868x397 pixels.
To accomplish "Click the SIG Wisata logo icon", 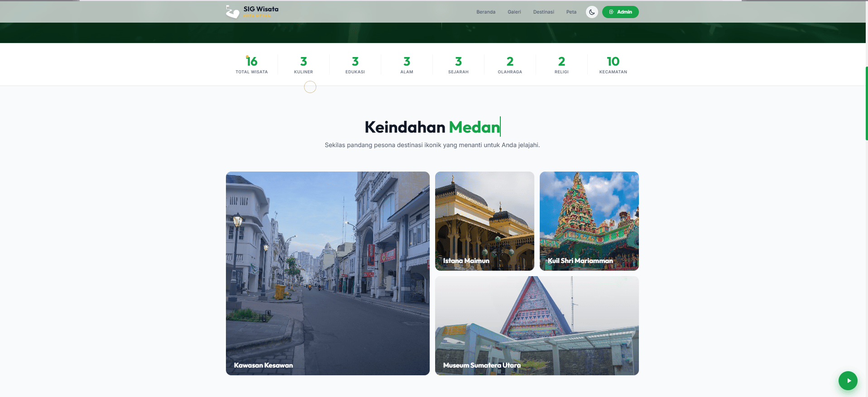I will click(x=232, y=12).
